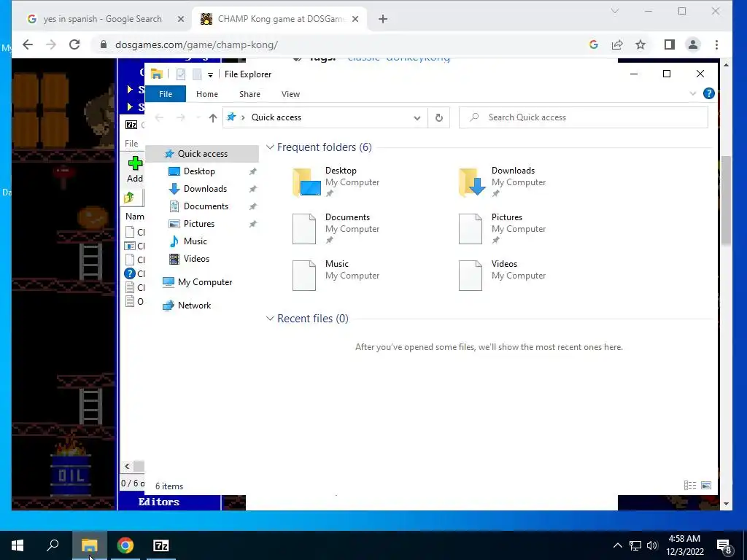
Task: Select Music in the navigation pane
Action: [x=196, y=241]
